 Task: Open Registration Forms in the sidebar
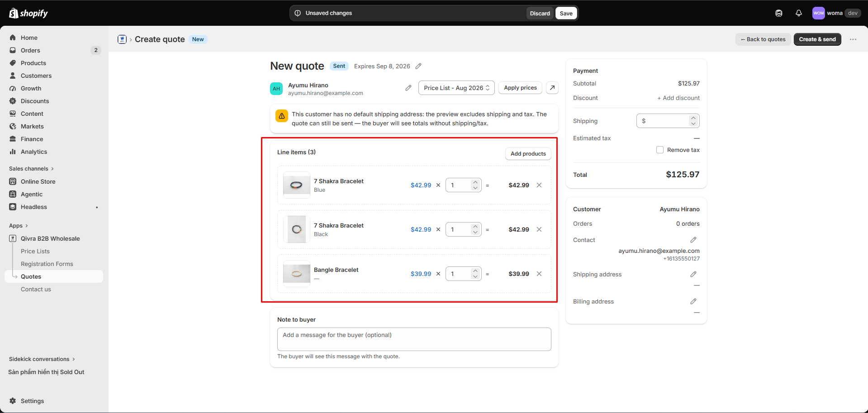click(x=47, y=264)
